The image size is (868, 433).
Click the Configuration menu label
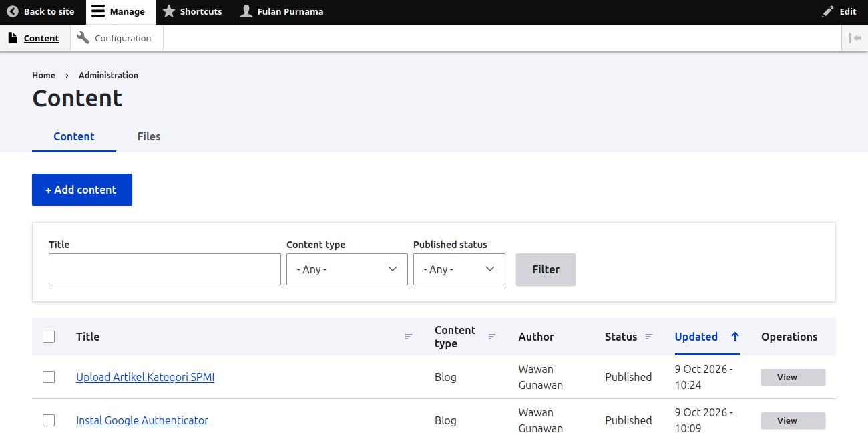click(x=123, y=38)
